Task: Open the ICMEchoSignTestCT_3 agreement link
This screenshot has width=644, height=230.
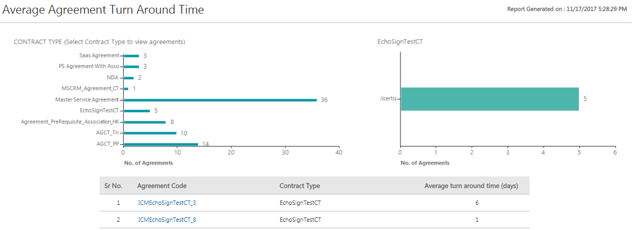Action: [167, 203]
